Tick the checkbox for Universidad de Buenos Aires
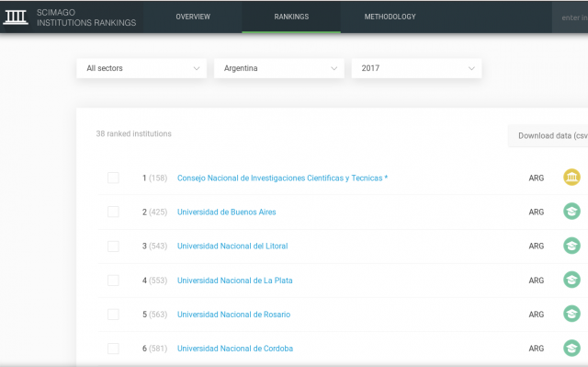This screenshot has height=367, width=588. pos(113,212)
